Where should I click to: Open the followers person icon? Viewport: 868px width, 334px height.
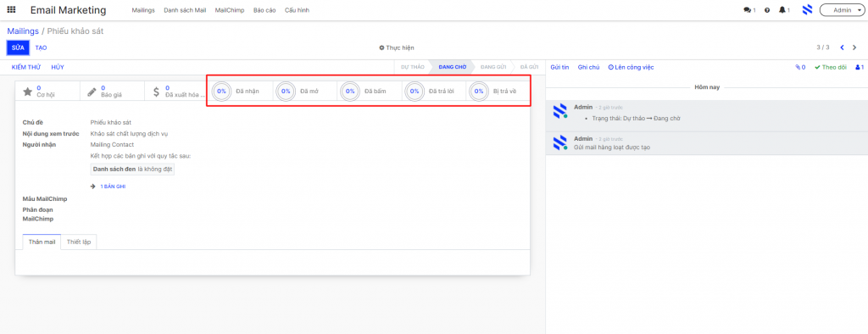pos(860,67)
